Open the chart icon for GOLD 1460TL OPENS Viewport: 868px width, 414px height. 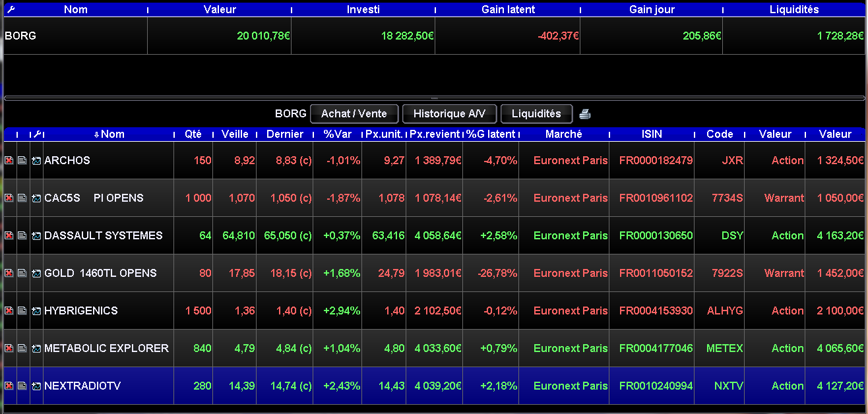click(36, 273)
